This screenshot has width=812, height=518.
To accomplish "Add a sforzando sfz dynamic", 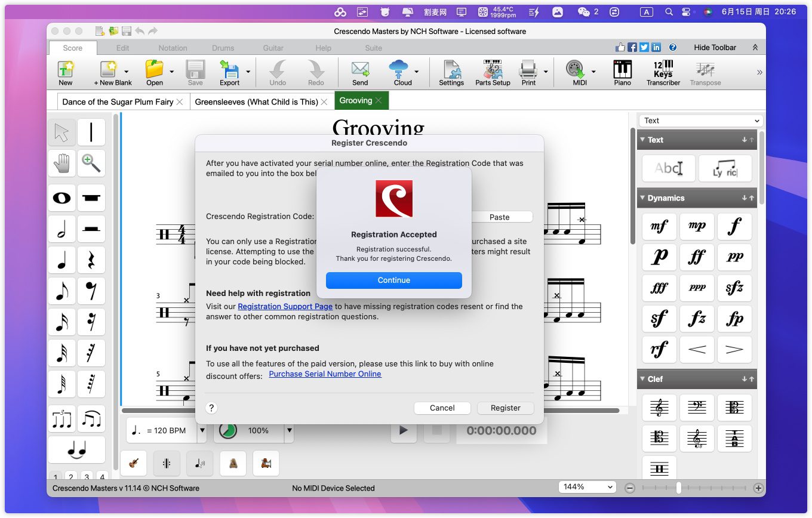I will (x=734, y=288).
